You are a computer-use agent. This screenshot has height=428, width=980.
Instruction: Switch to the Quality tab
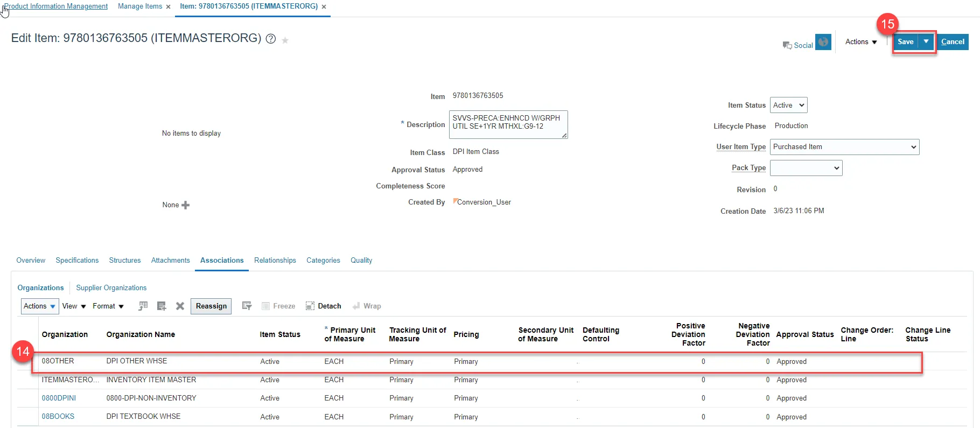(x=361, y=261)
